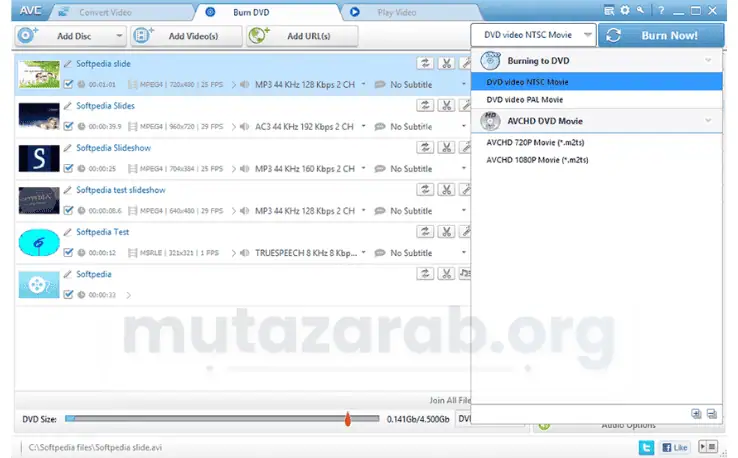
Task: Collapse AVCHD DVD Movie group chevron
Action: pos(708,121)
